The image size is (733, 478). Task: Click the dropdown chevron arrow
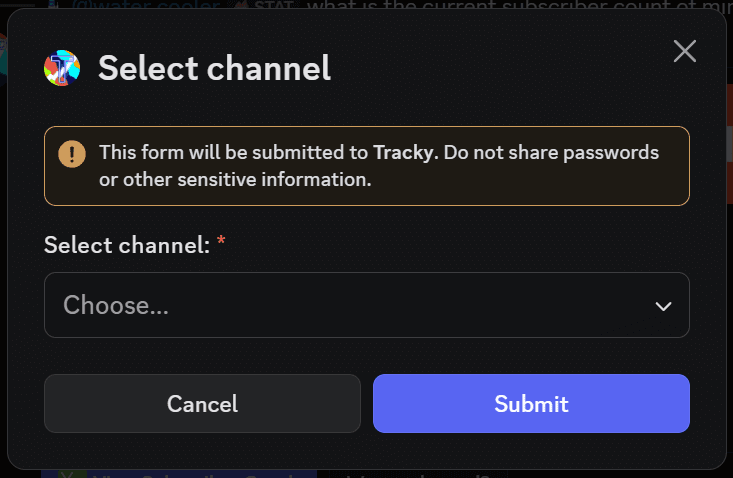click(x=663, y=306)
